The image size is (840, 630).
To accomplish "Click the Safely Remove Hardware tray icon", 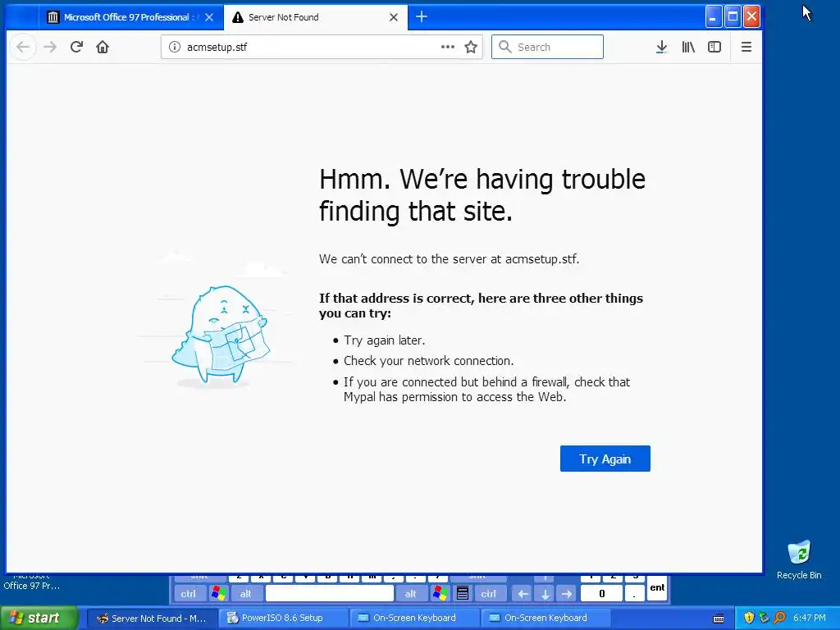I will click(x=764, y=619).
